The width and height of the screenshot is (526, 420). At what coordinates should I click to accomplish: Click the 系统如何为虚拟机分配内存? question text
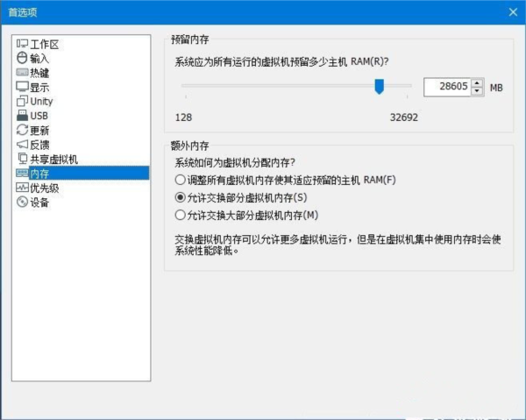click(235, 163)
